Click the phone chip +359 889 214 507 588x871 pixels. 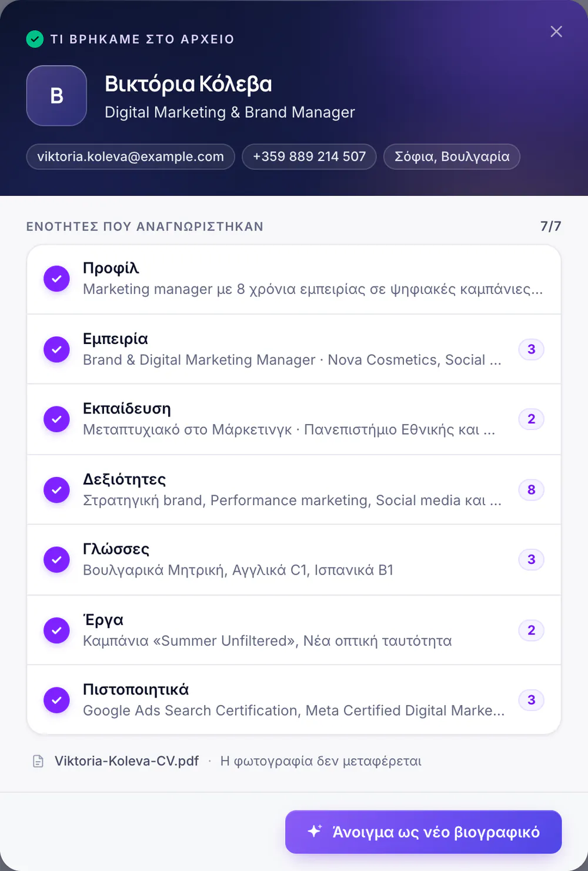[309, 156]
